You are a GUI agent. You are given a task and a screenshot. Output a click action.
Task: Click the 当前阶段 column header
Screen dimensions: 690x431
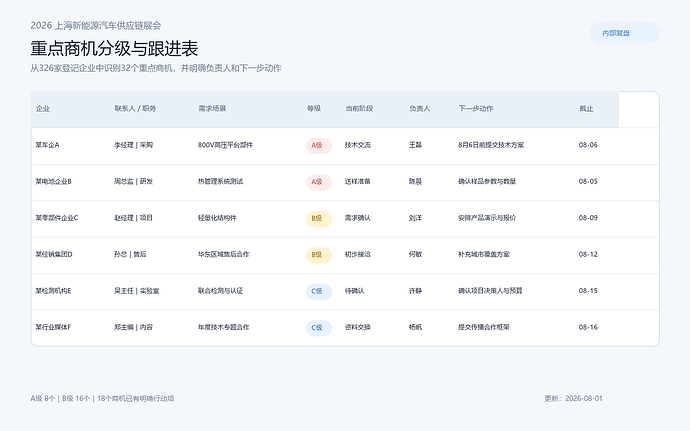(x=359, y=108)
